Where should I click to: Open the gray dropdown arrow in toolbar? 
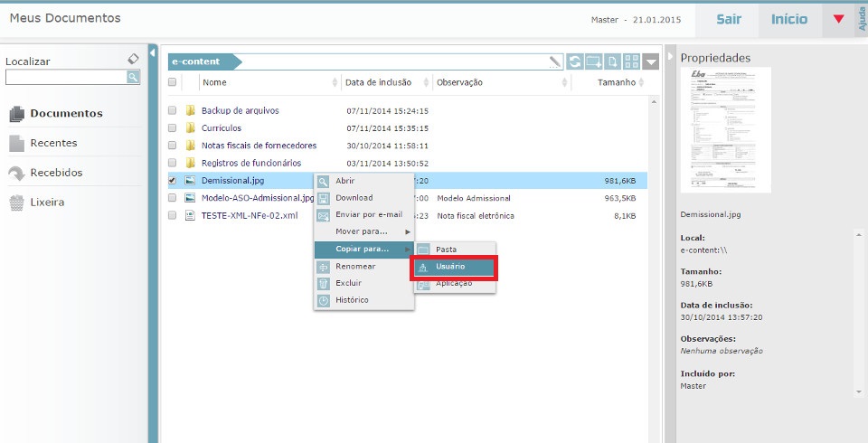pos(653,61)
